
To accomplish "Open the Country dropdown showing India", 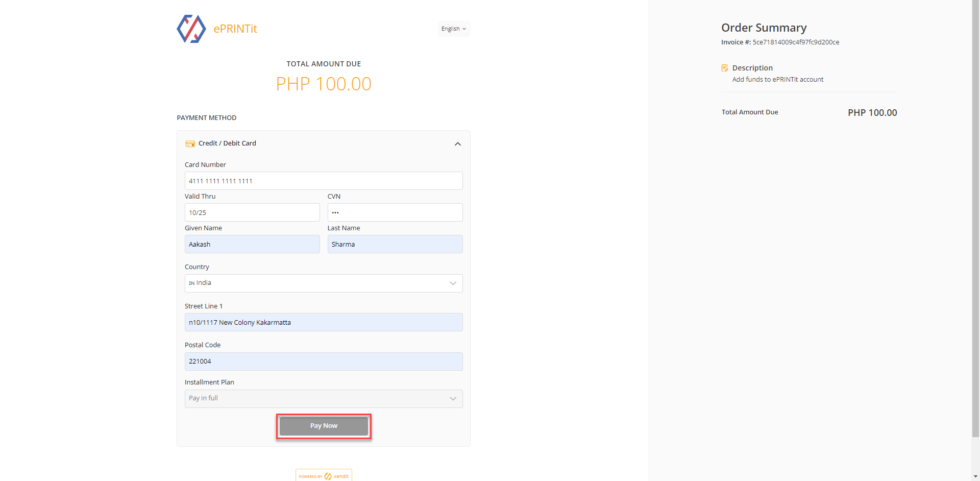I will tap(323, 283).
